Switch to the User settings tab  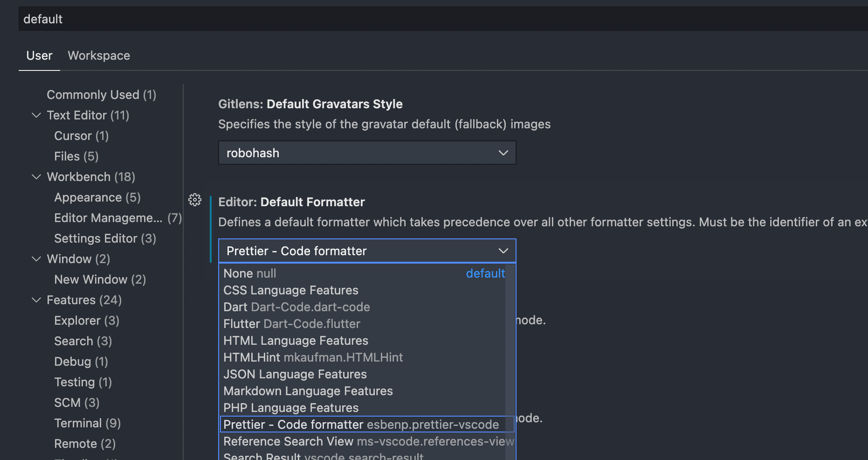pos(39,56)
